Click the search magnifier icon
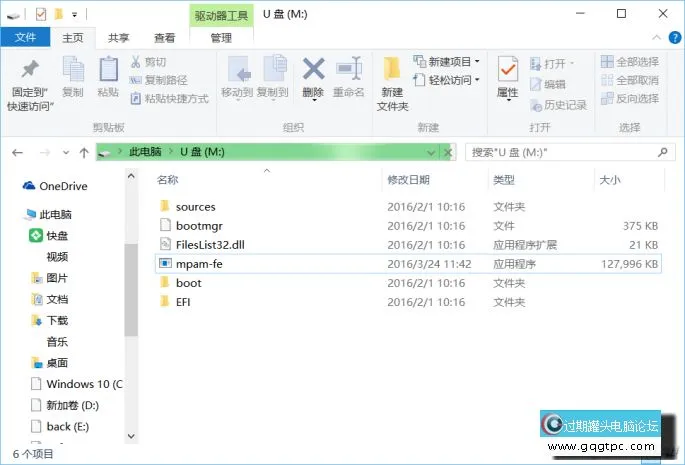 (x=663, y=152)
